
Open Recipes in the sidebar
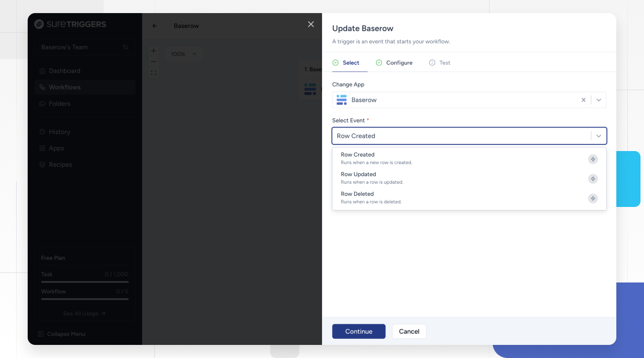(x=85, y=165)
